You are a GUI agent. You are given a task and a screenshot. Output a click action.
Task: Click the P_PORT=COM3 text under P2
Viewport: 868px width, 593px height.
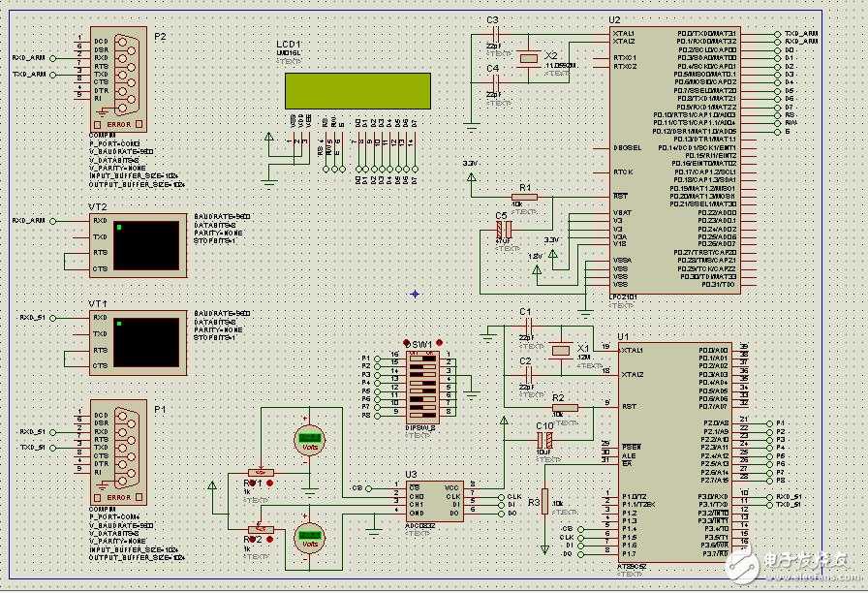115,143
